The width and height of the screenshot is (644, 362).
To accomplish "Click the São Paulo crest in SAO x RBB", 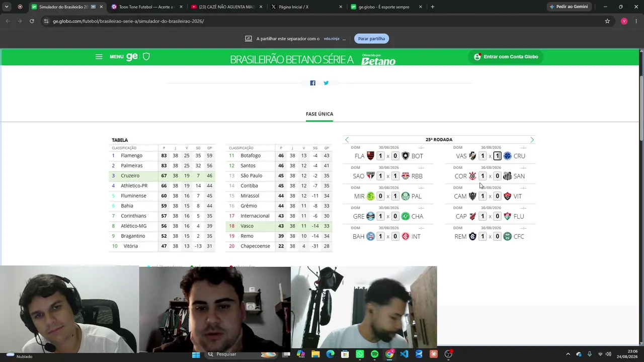I will point(370,176).
